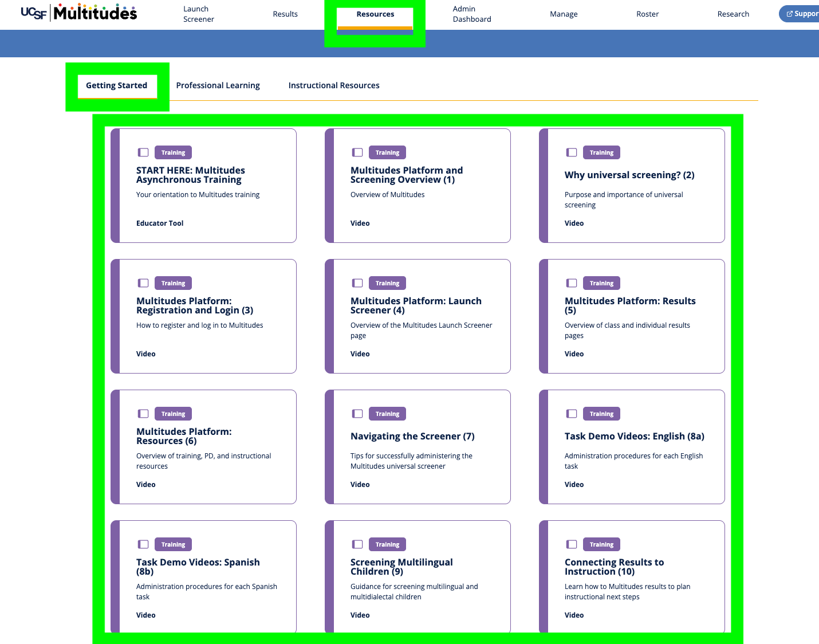Click the book icon on Connecting Results card
The image size is (819, 644).
click(572, 544)
